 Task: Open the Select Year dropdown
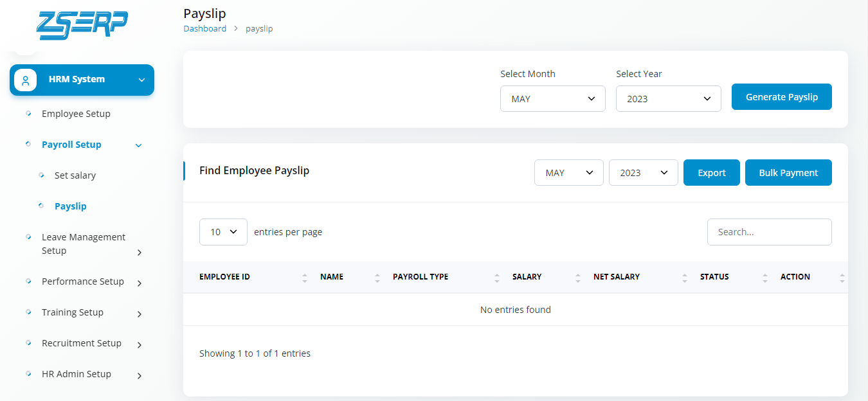coord(669,99)
